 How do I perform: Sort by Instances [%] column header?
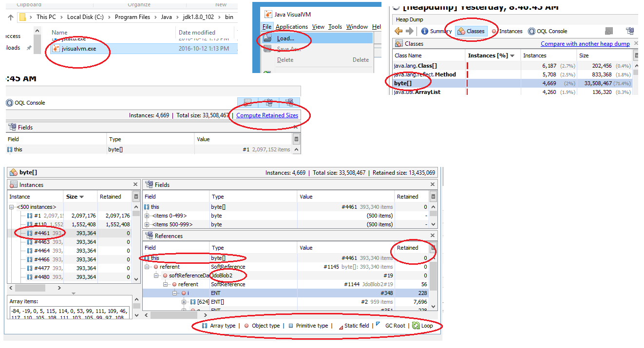493,55
